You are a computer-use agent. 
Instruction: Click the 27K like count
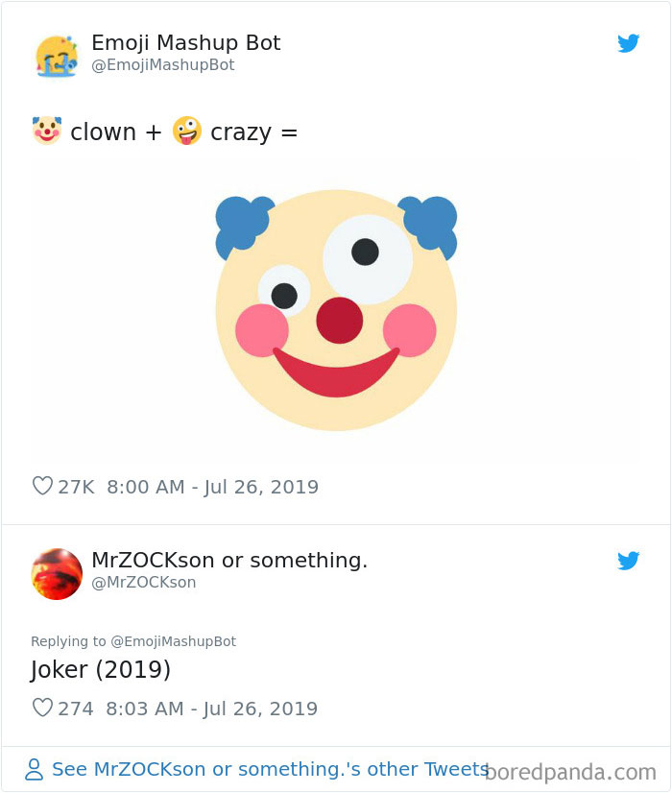coord(74,487)
